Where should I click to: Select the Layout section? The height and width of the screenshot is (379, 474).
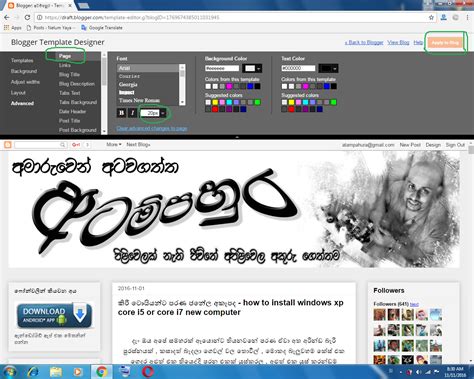18,92
